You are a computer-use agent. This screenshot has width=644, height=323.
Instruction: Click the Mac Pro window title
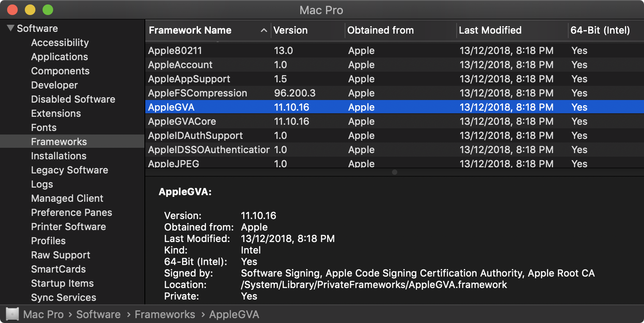[322, 10]
